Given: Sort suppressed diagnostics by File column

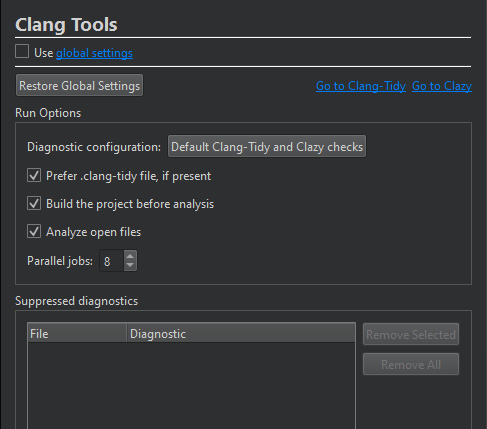Looking at the screenshot, I should click(77, 333).
